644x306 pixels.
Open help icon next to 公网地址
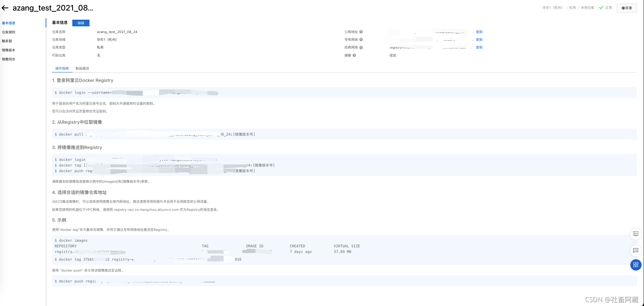coord(361,32)
